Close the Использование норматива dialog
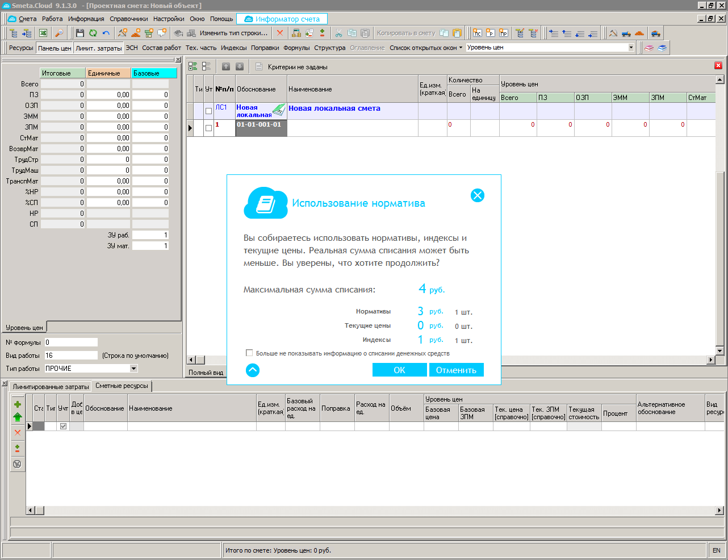This screenshot has height=560, width=728. 478,195
